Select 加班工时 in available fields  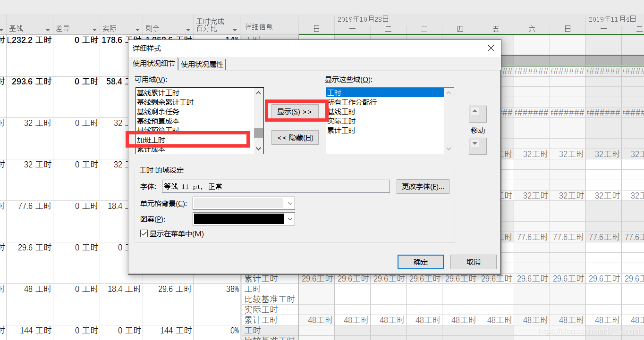point(151,140)
